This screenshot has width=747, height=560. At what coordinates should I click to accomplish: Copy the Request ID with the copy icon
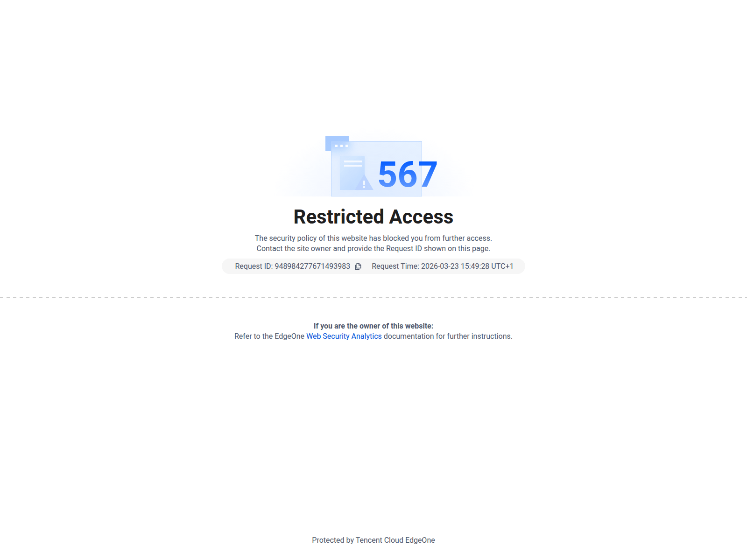(x=358, y=266)
